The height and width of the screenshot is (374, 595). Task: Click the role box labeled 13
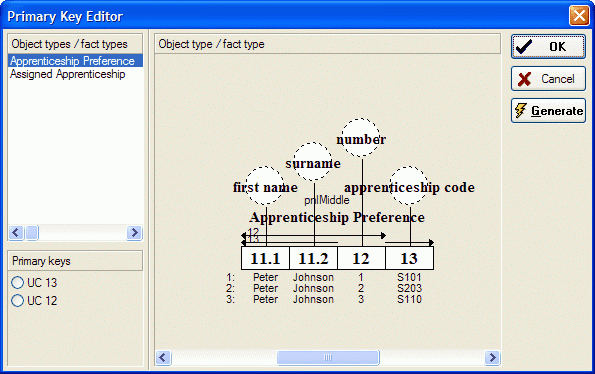click(x=409, y=258)
